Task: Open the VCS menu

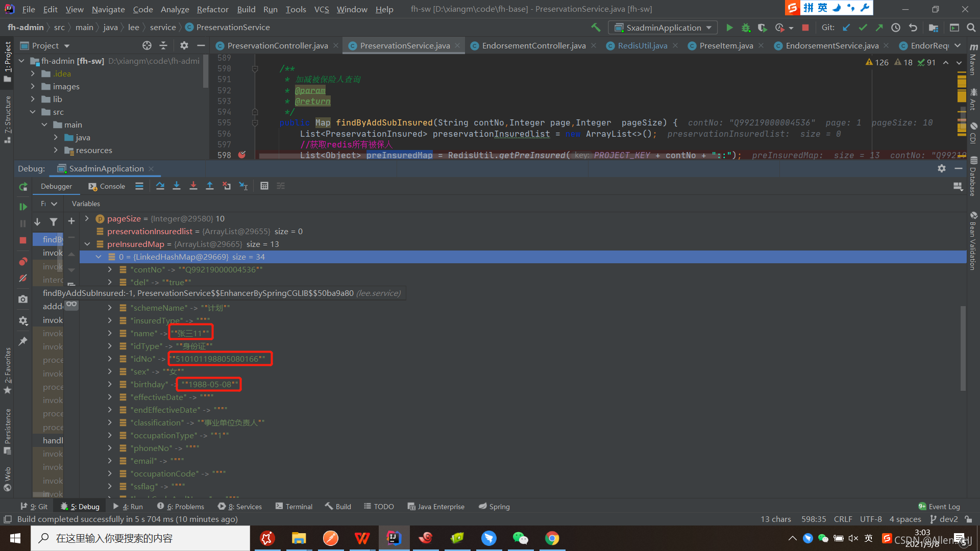Action: pos(322,9)
